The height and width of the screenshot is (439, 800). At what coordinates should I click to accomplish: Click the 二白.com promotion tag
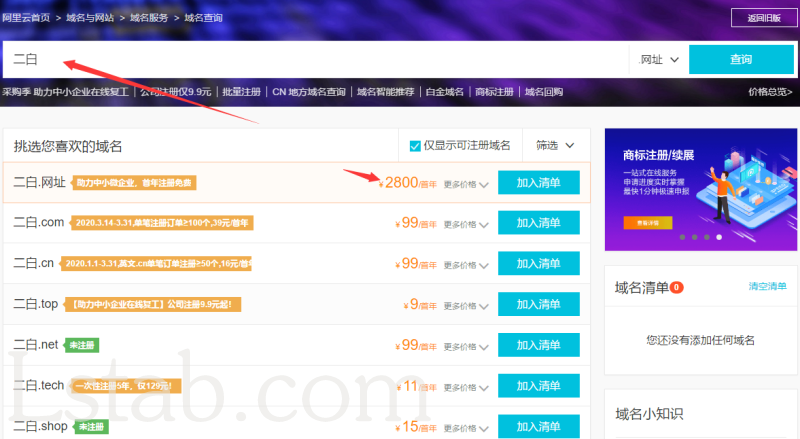[x=162, y=223]
